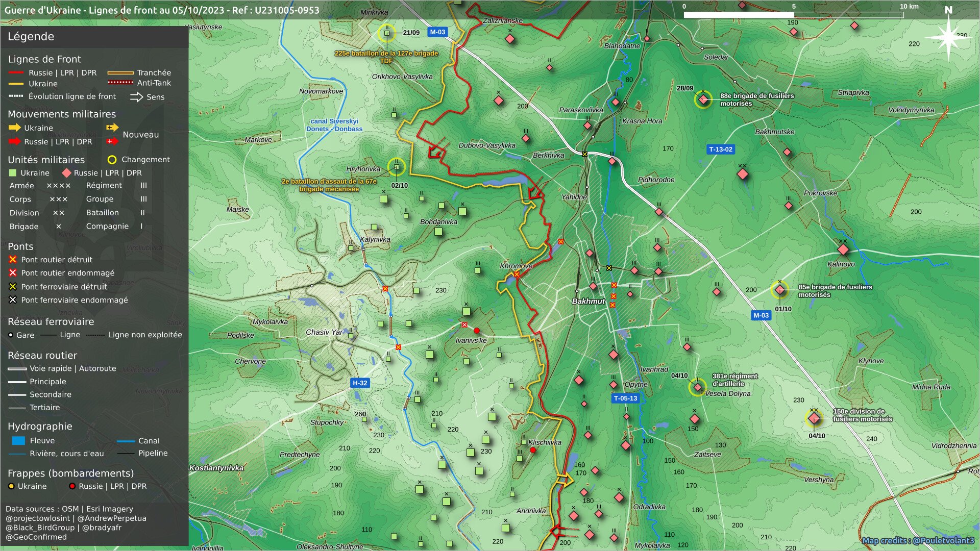This screenshot has height=551, width=980.
Task: Click the 85e brigade unit marker
Action: click(x=779, y=290)
